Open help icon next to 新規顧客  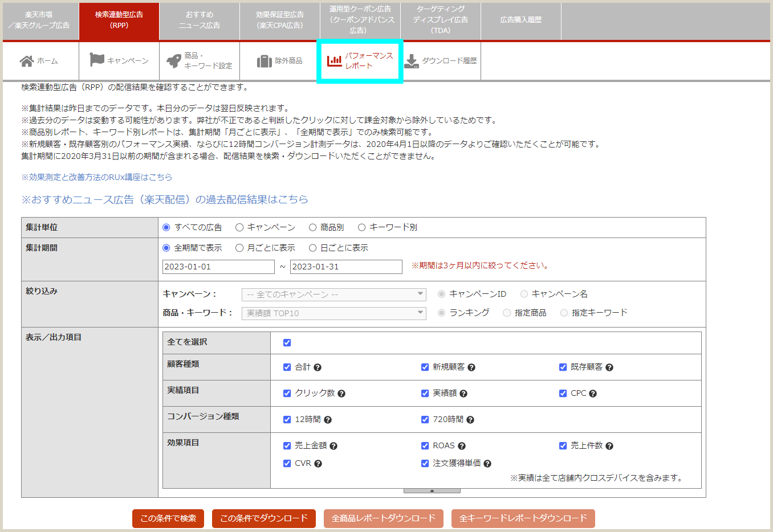click(x=471, y=367)
